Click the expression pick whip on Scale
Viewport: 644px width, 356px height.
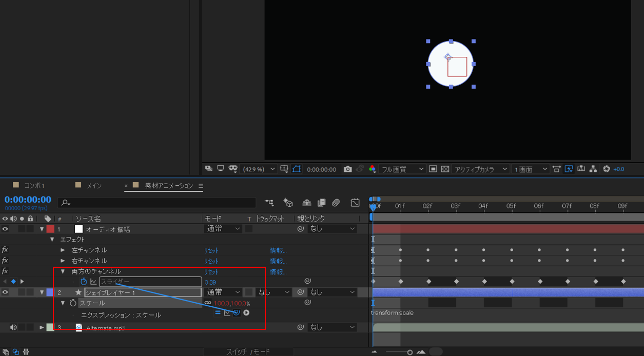click(237, 312)
